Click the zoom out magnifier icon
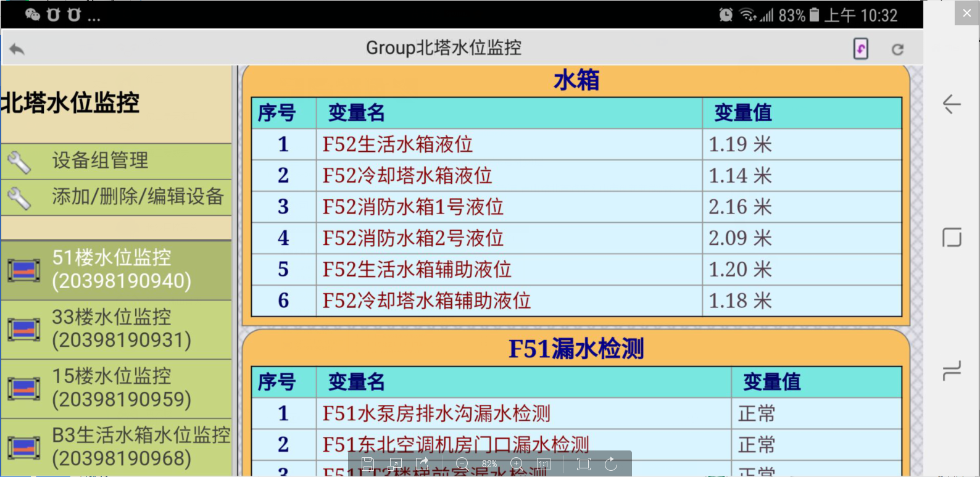The height and width of the screenshot is (477, 980). [x=462, y=464]
